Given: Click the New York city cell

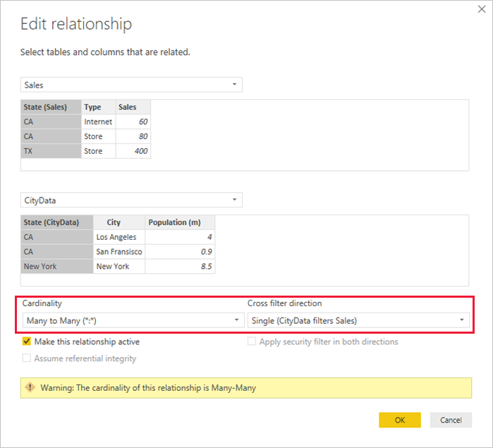Looking at the screenshot, I should pyautogui.click(x=119, y=267).
